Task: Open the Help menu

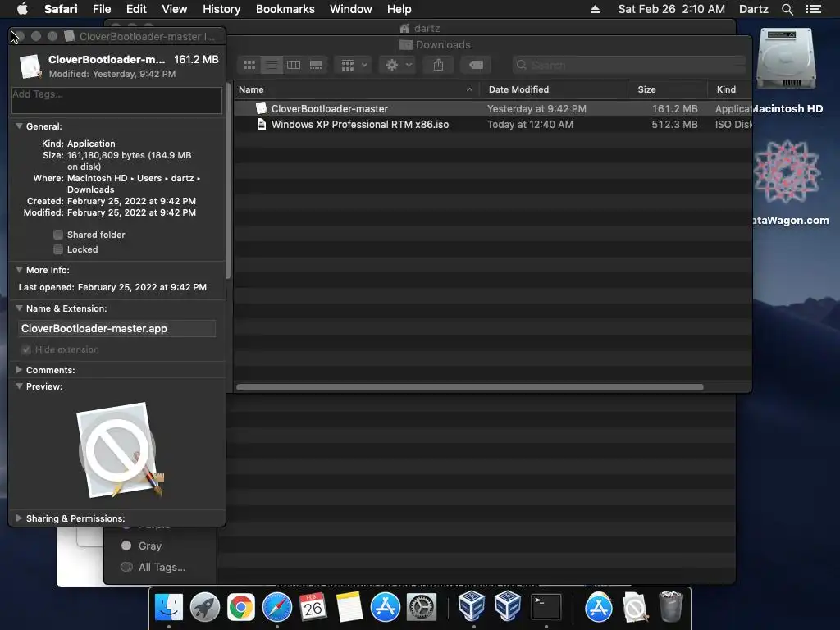Action: point(399,9)
